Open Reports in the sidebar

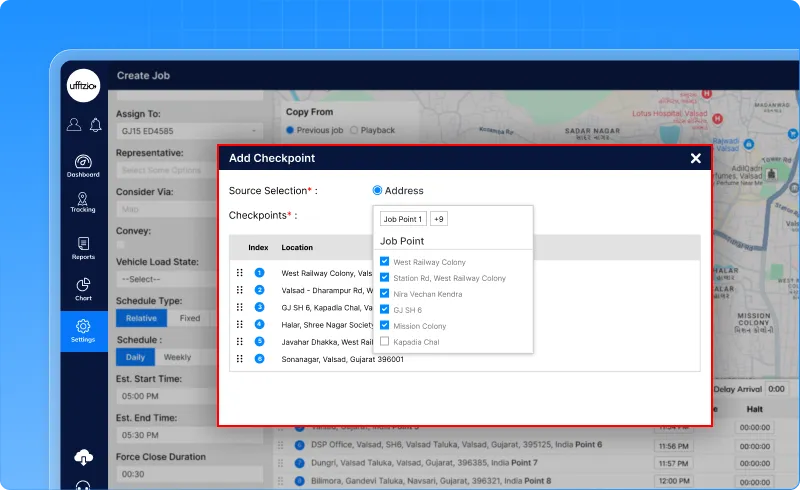(x=83, y=247)
